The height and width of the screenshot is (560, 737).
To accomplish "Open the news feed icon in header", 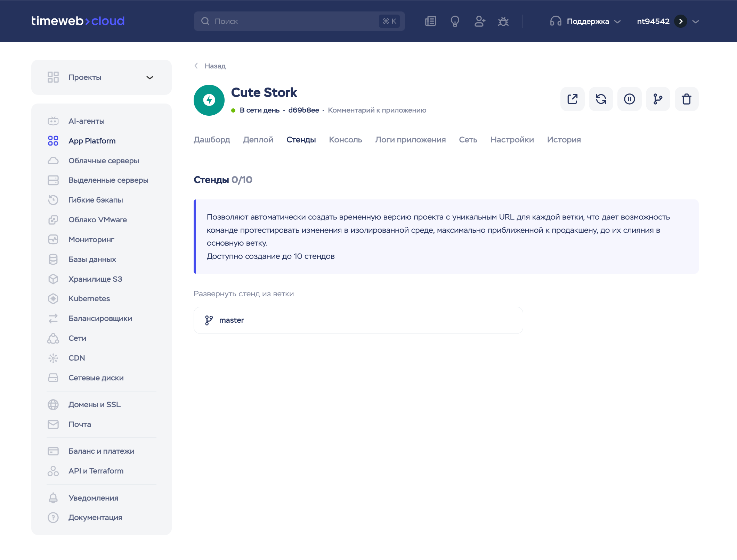I will point(430,21).
